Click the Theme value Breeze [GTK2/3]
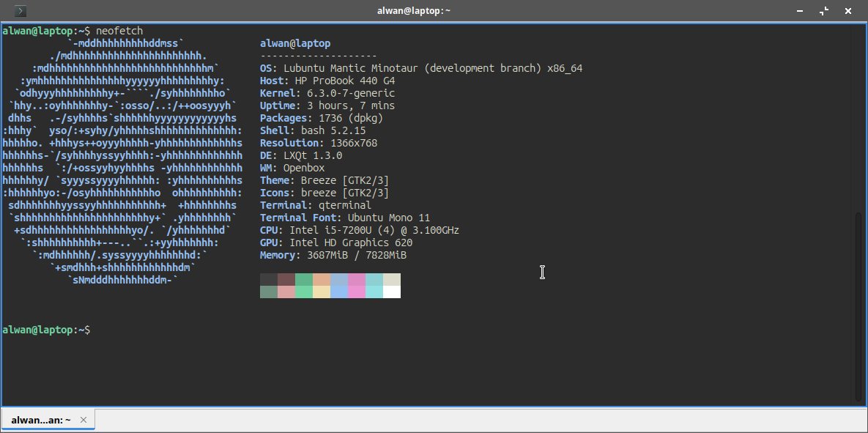868x433 pixels. click(345, 180)
